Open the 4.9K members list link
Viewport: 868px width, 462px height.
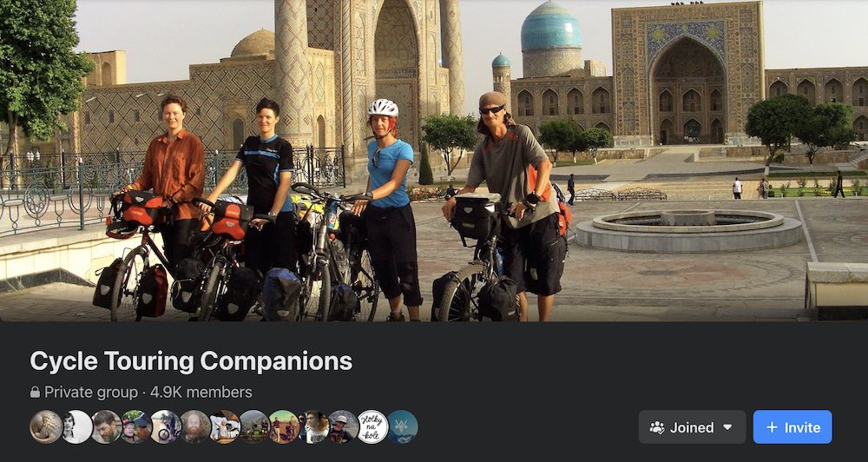pyautogui.click(x=201, y=393)
